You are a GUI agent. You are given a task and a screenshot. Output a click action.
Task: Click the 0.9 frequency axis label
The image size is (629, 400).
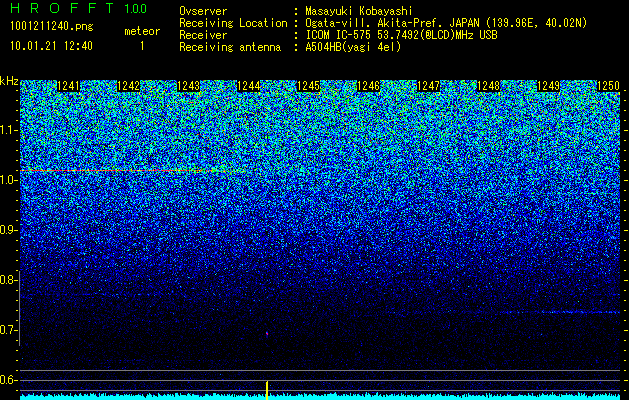(x=8, y=230)
